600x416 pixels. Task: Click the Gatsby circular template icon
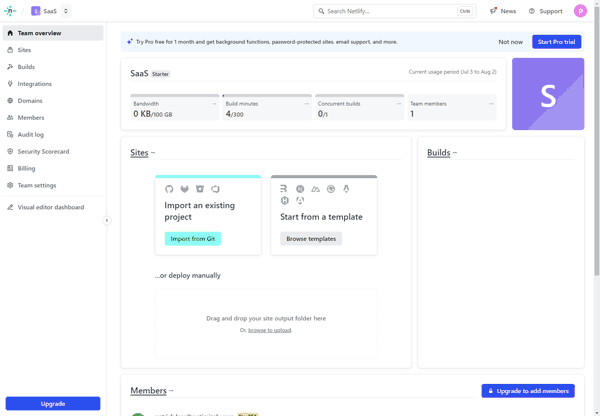331,189
